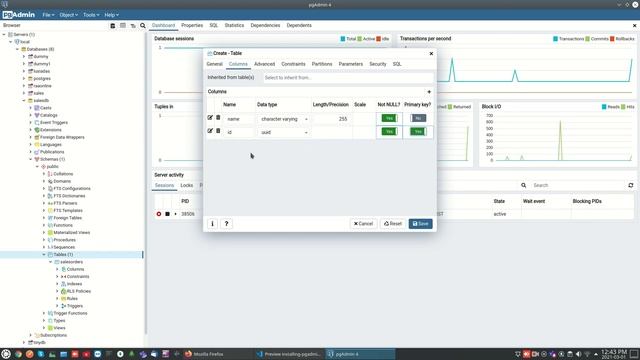Viewport: 640px width, 360px height.
Task: Open the Chrome icon in taskbar
Action: [x=18, y=354]
